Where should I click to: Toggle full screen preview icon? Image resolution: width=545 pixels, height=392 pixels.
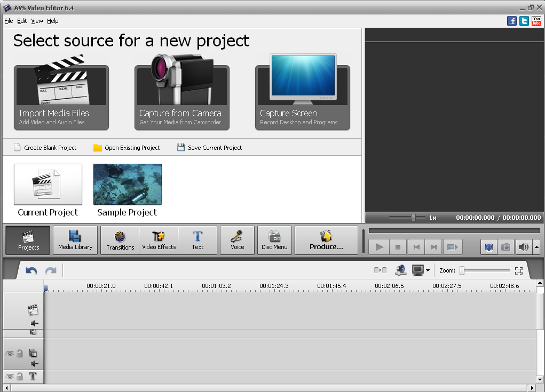point(489,247)
